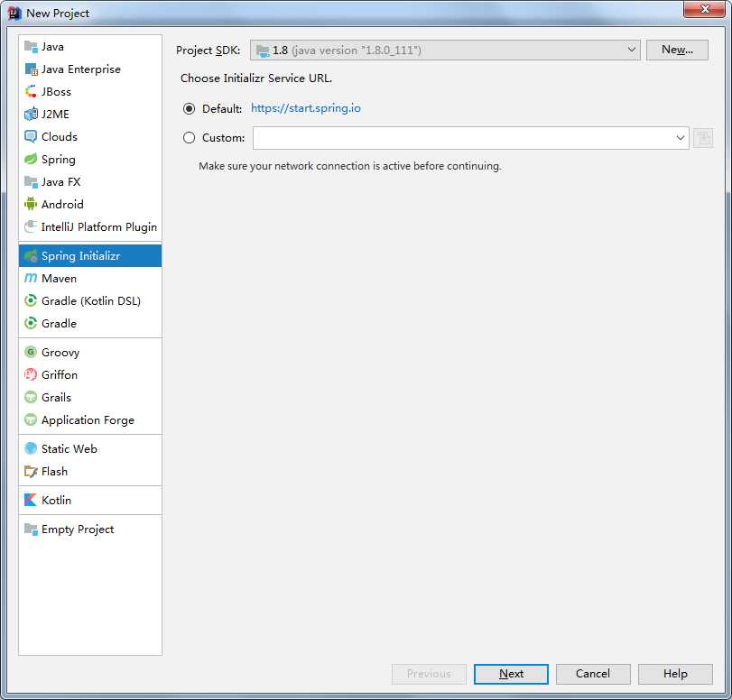This screenshot has width=732, height=700.
Task: Select Flash label in project list
Action: (55, 472)
